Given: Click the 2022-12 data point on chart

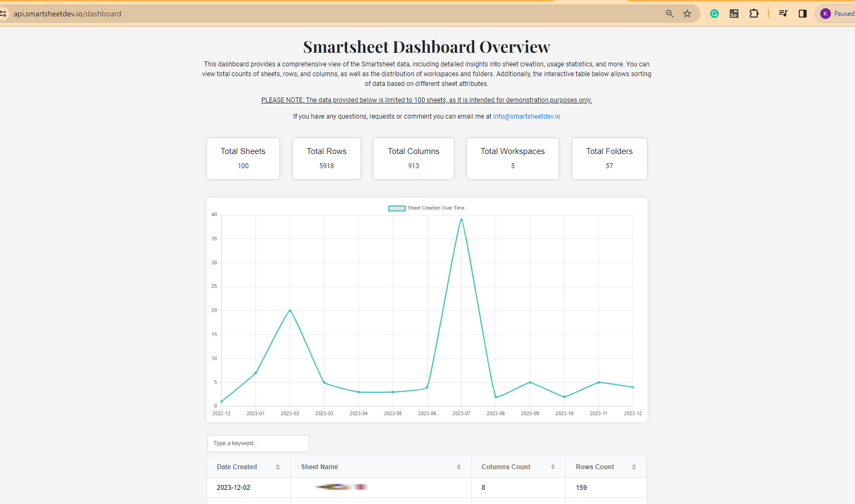Looking at the screenshot, I should (221, 402).
